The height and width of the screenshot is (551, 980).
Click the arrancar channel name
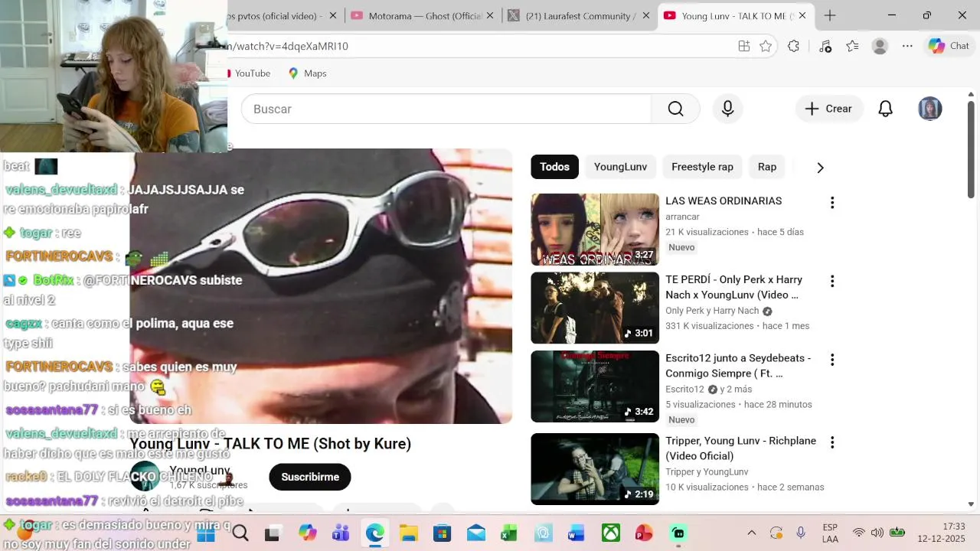pyautogui.click(x=682, y=217)
